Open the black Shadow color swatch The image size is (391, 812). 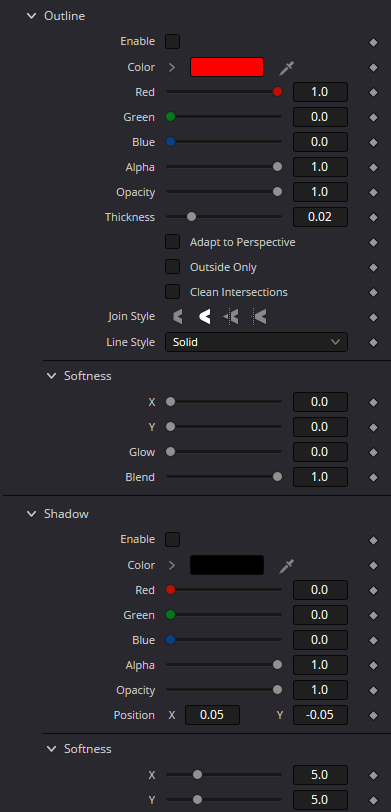tap(227, 565)
